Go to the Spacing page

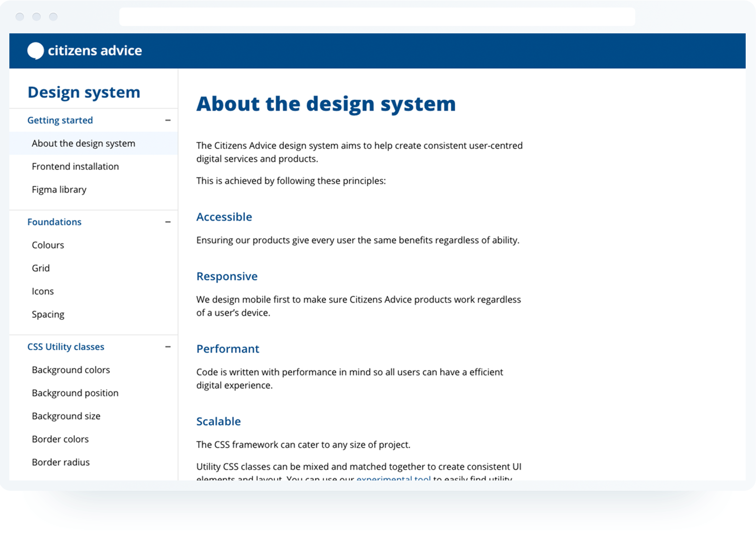coord(48,314)
